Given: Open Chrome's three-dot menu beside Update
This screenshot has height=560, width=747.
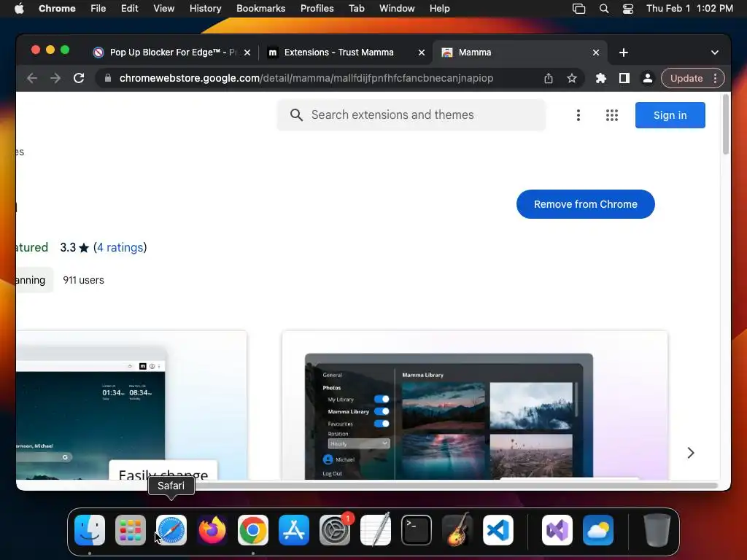Looking at the screenshot, I should tap(715, 78).
